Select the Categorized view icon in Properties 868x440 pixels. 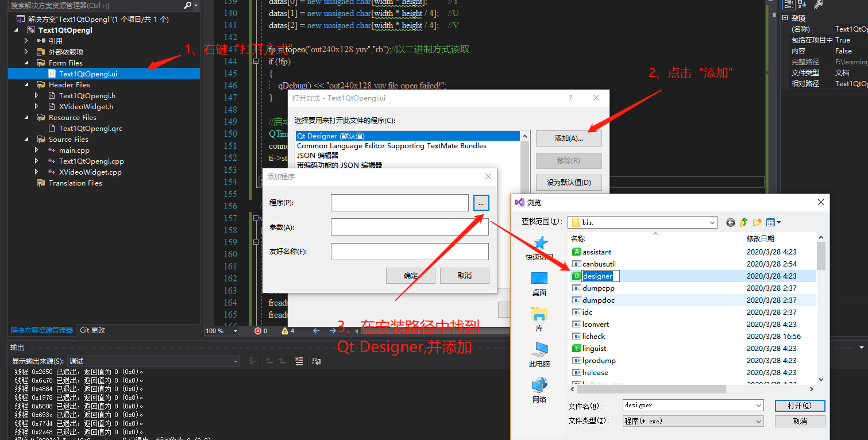[789, 5]
